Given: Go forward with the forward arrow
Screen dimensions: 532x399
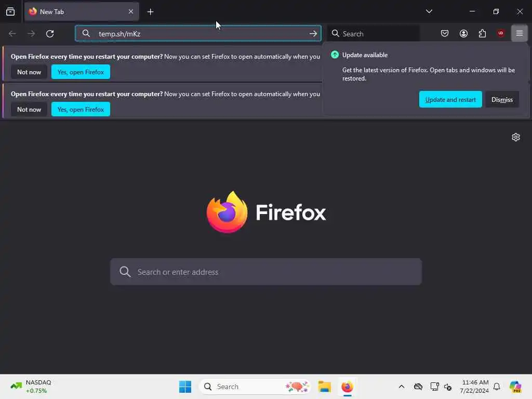Looking at the screenshot, I should pyautogui.click(x=31, y=34).
